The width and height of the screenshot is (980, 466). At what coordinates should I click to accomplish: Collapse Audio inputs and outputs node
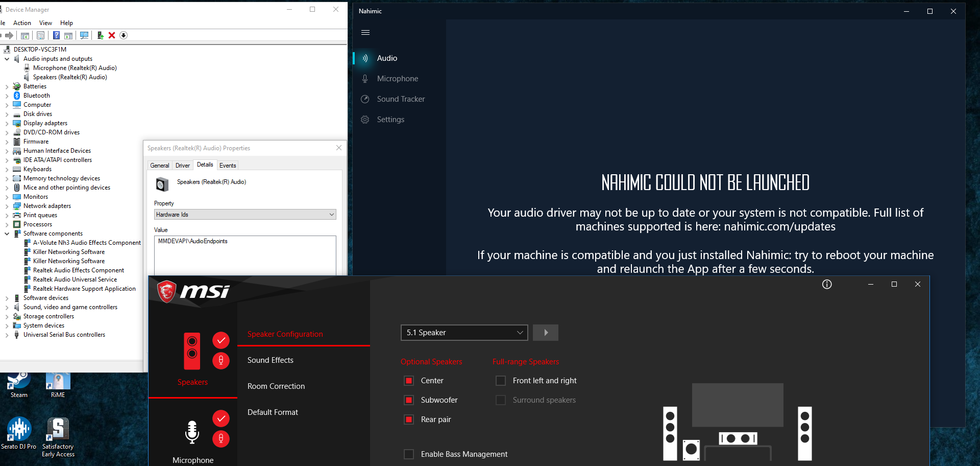tap(7, 59)
